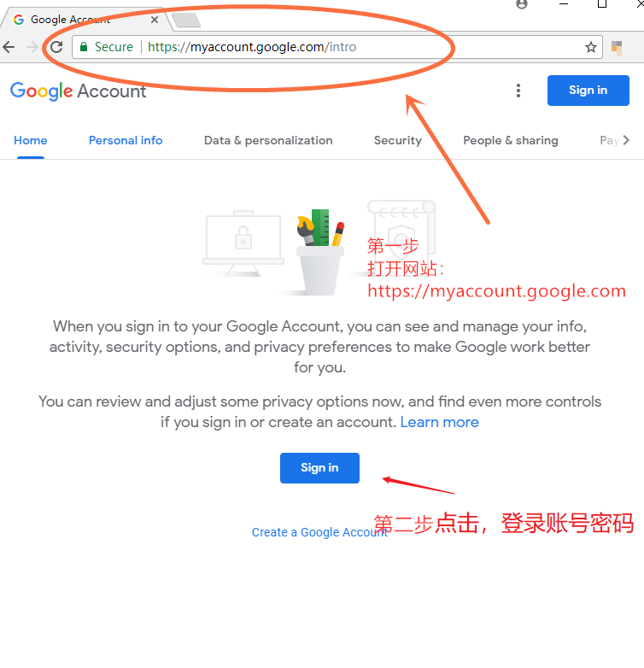This screenshot has height=668, width=644.
Task: Open a new browser tab
Action: pyautogui.click(x=186, y=20)
